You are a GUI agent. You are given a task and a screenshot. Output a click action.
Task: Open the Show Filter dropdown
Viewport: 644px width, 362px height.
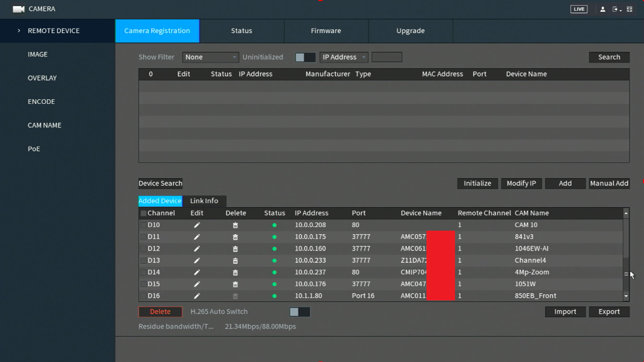[210, 58]
